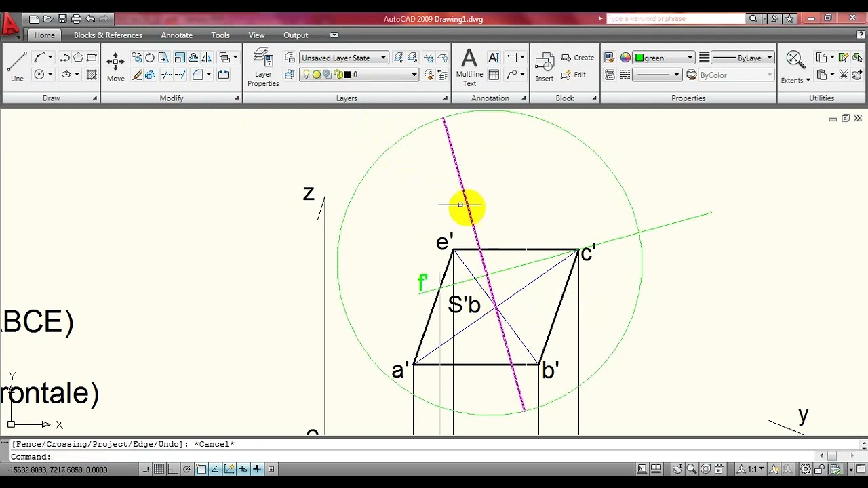This screenshot has width=868, height=488.
Task: Toggle Grid Display in status bar
Action: tap(159, 468)
